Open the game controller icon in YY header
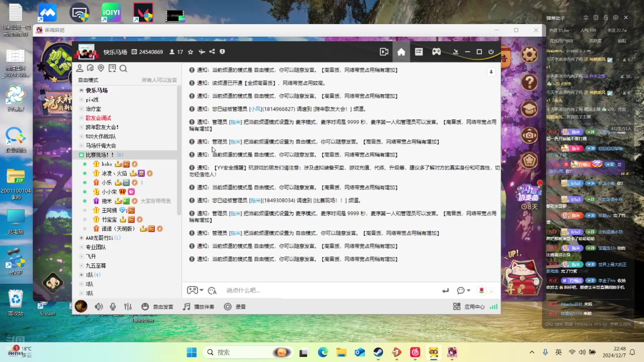This screenshot has height=362, width=644. [437, 52]
